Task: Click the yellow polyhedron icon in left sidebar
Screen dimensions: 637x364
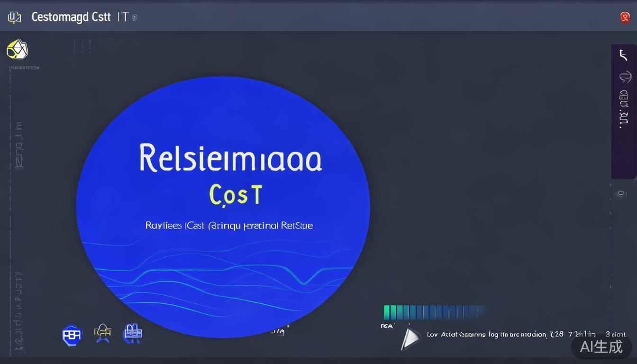Action: (18, 49)
